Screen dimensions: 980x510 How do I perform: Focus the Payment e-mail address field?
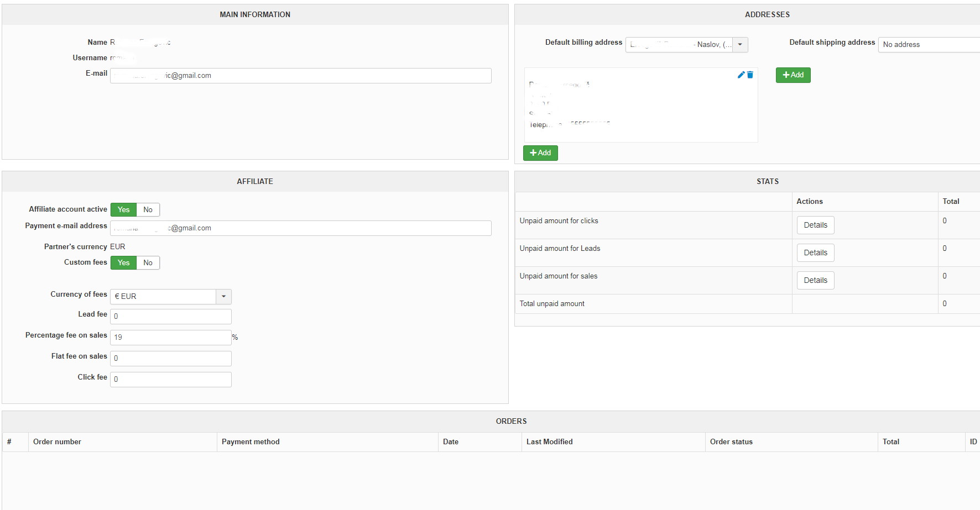(300, 228)
